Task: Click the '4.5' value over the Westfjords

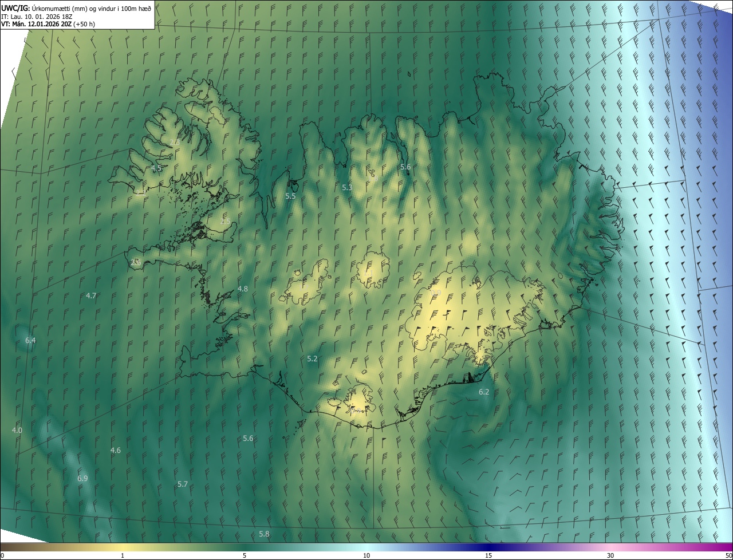Action: (x=156, y=168)
